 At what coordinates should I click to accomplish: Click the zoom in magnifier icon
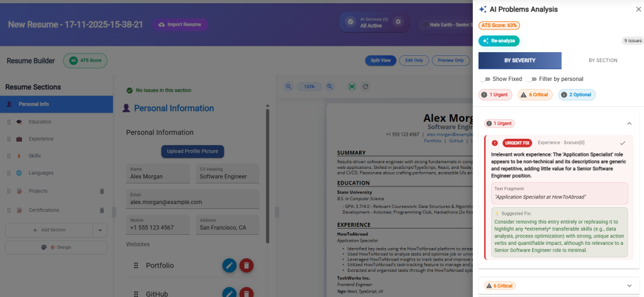coord(330,87)
